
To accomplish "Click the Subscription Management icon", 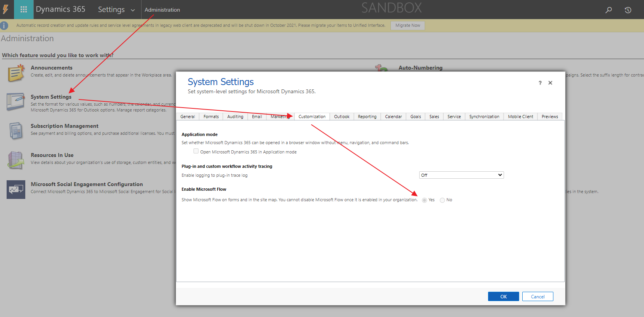I will pyautogui.click(x=16, y=131).
